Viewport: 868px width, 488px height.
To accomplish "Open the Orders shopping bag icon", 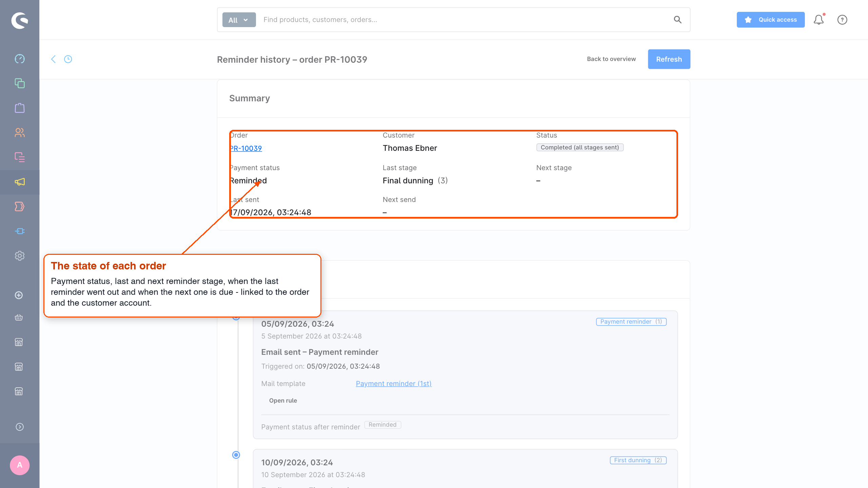I will pos(20,108).
